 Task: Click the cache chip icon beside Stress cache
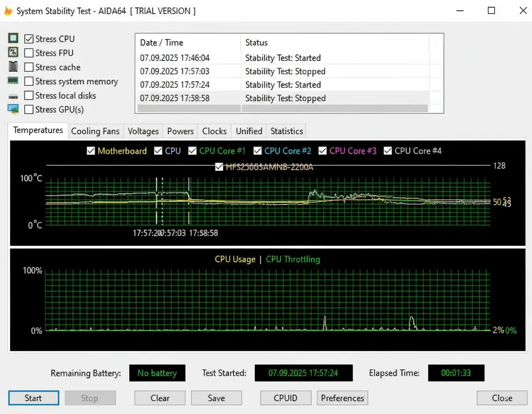point(13,67)
